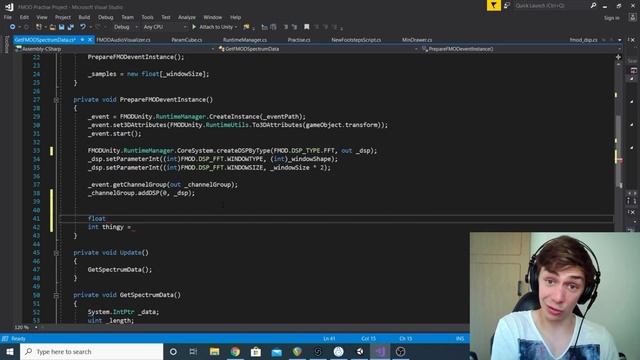Open the Analyze menu
The height and width of the screenshot is (360, 640).
pos(187,17)
